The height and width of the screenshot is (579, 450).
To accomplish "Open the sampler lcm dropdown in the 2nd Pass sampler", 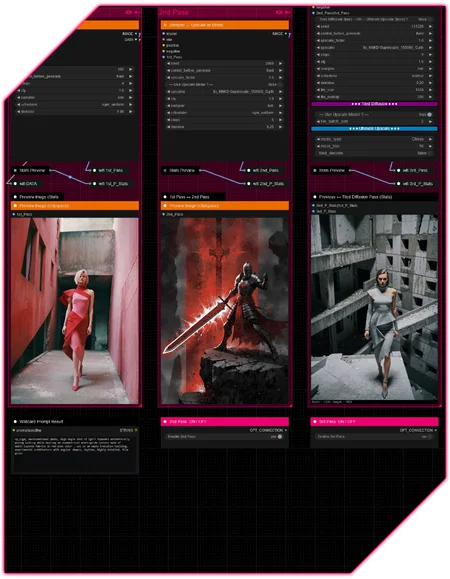I will pyautogui.click(x=224, y=106).
